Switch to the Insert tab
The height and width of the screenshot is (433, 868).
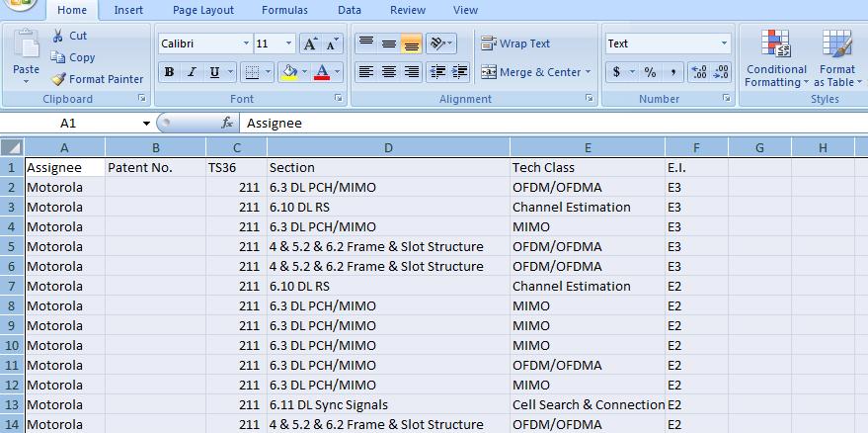tap(128, 10)
